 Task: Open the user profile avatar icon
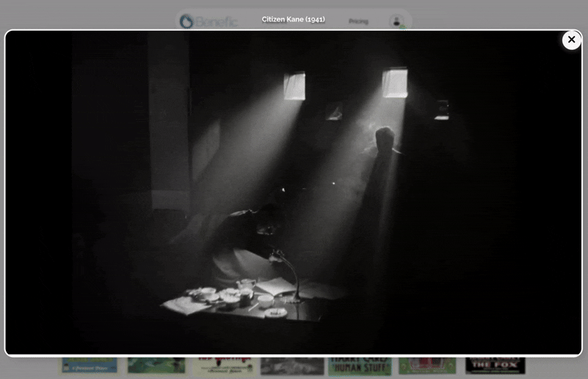click(x=397, y=21)
